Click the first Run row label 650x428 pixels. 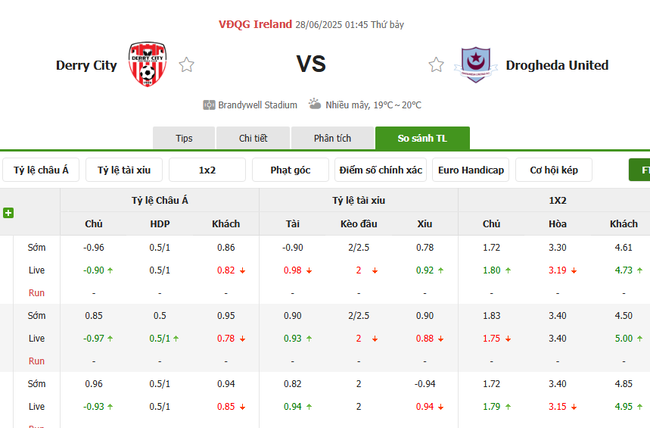[x=36, y=292]
